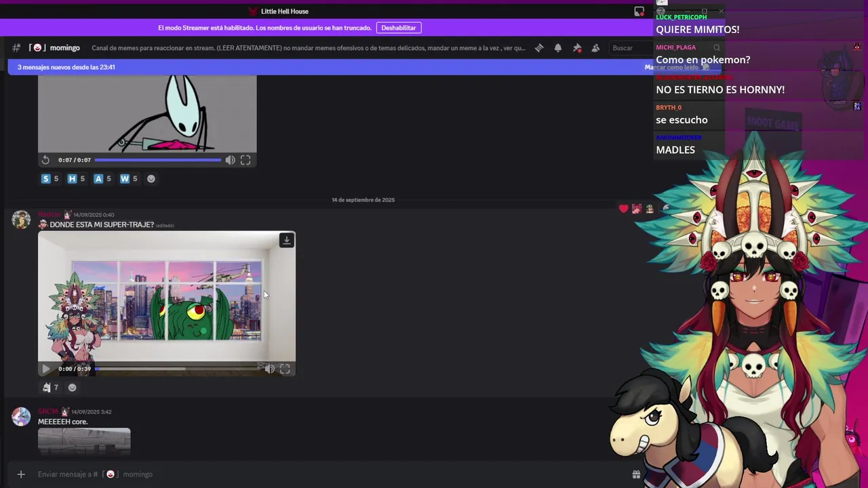Toggle the A letter reaction

pyautogui.click(x=102, y=179)
